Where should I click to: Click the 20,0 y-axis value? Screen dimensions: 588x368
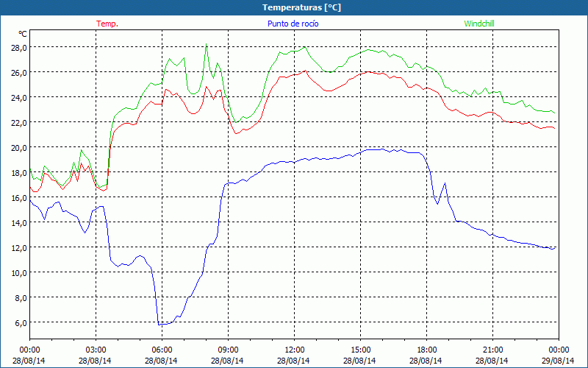point(18,148)
